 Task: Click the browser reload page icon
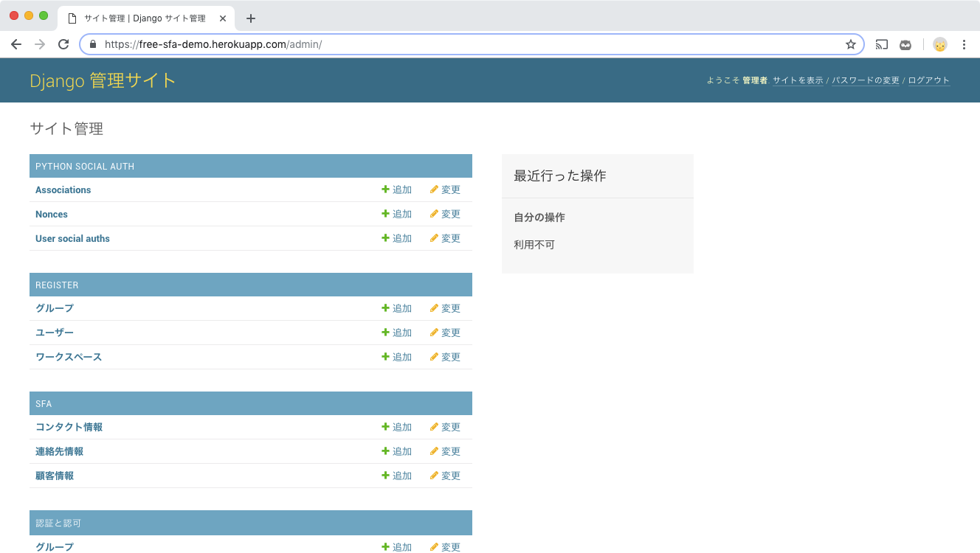63,44
